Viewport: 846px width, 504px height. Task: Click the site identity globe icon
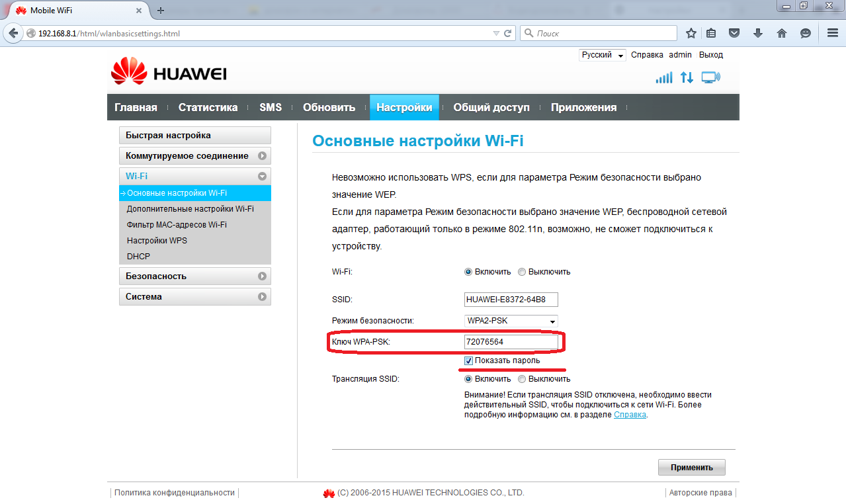point(30,33)
